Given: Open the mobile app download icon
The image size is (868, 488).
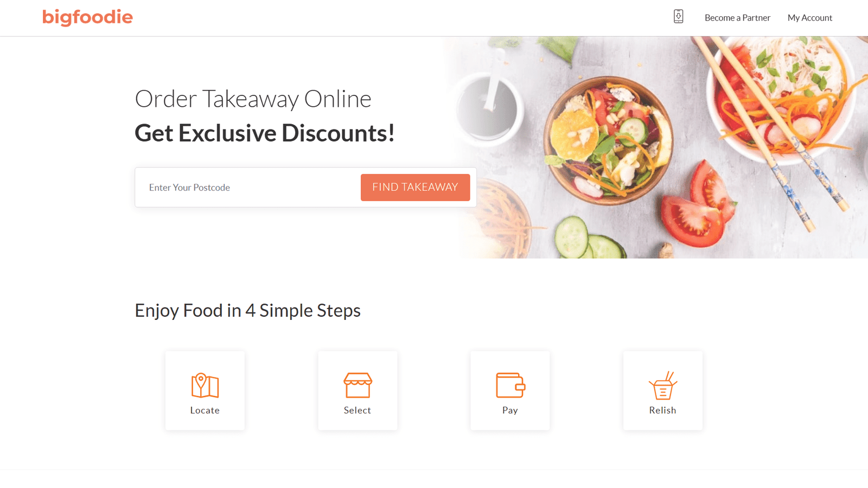Looking at the screenshot, I should point(678,16).
